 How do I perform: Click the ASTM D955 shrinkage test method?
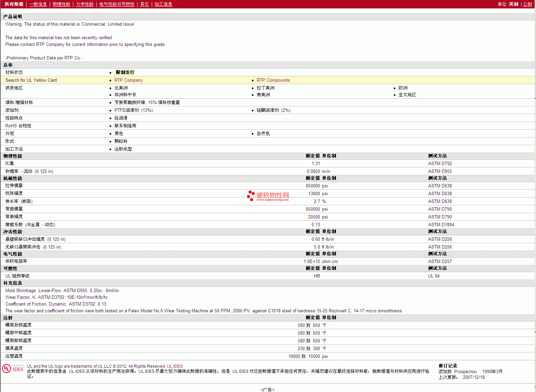click(x=440, y=172)
